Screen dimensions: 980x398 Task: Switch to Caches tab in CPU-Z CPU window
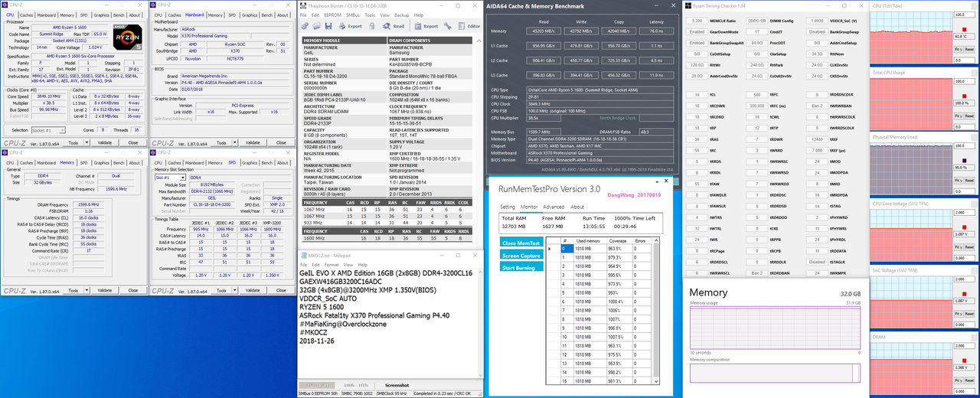pos(26,15)
